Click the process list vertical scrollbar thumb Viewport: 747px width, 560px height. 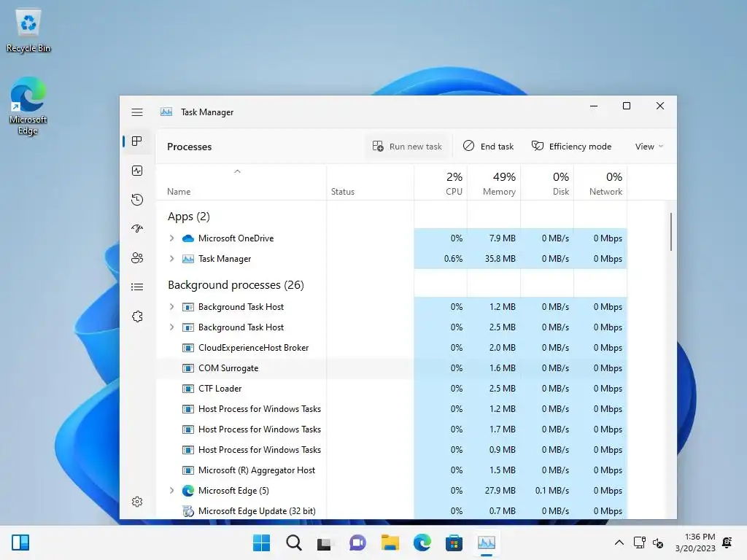tap(671, 232)
